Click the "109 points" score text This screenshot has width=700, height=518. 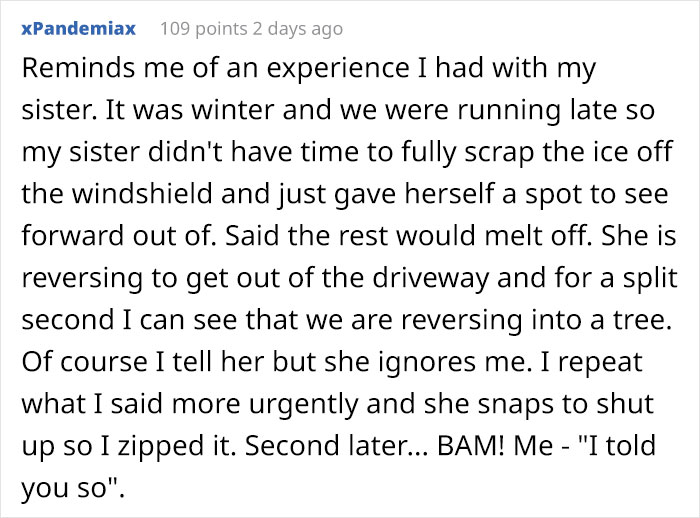(203, 29)
